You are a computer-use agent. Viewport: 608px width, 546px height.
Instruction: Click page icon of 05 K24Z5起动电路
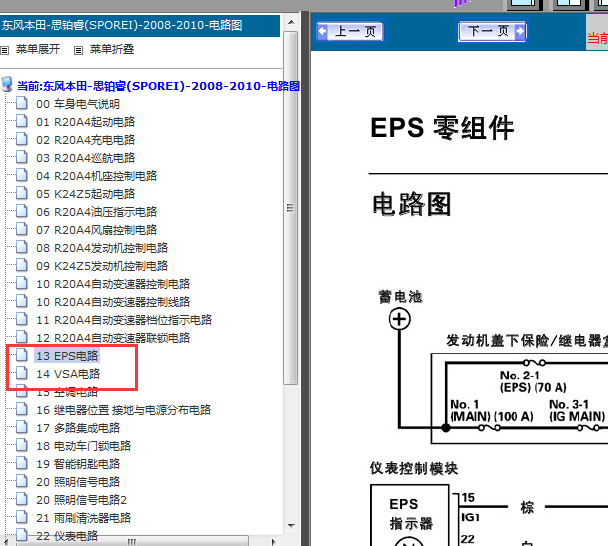[x=22, y=193]
